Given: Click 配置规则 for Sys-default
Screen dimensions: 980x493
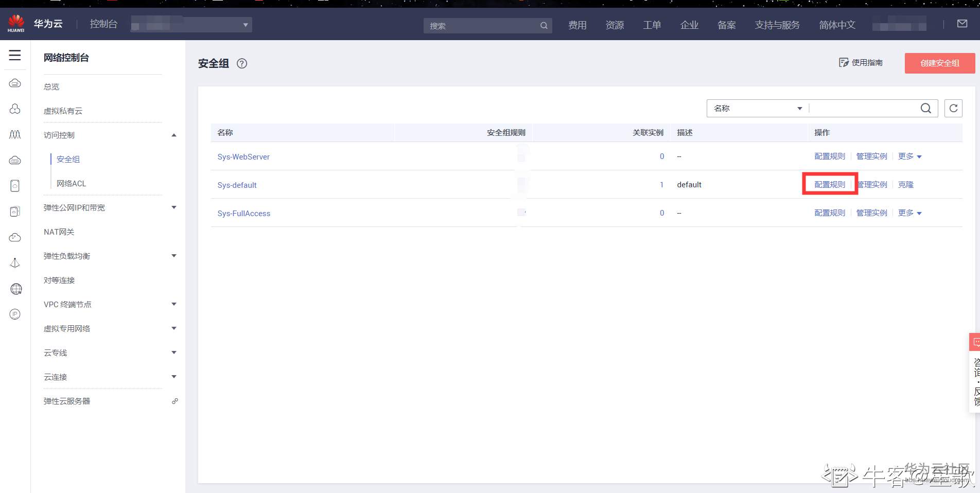Looking at the screenshot, I should [830, 185].
